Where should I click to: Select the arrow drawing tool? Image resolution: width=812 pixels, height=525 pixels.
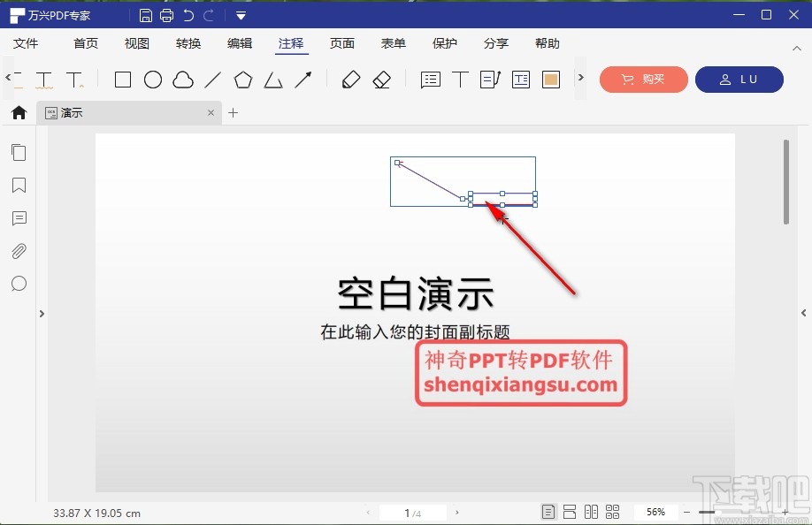click(x=303, y=80)
